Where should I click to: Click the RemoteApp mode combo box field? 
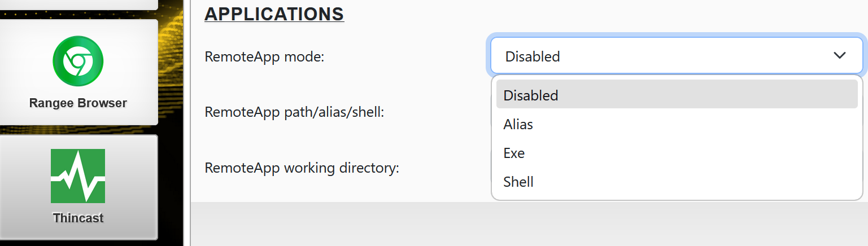(x=649, y=56)
